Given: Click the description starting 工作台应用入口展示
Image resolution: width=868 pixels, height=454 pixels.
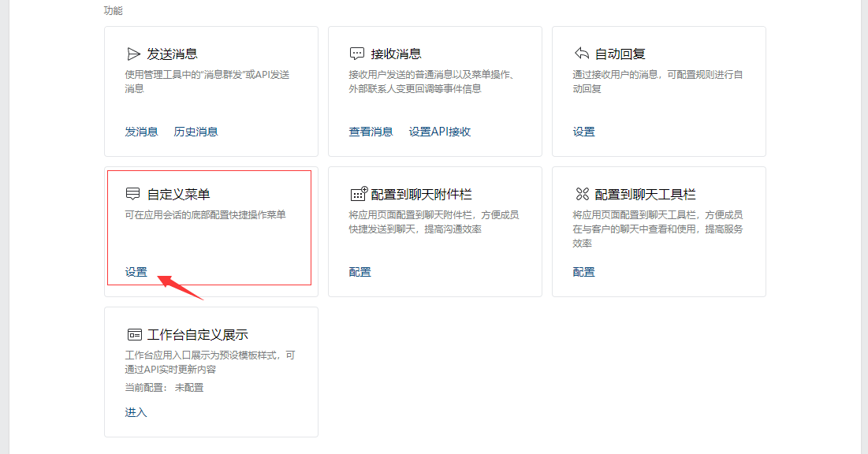Looking at the screenshot, I should pyautogui.click(x=210, y=362).
